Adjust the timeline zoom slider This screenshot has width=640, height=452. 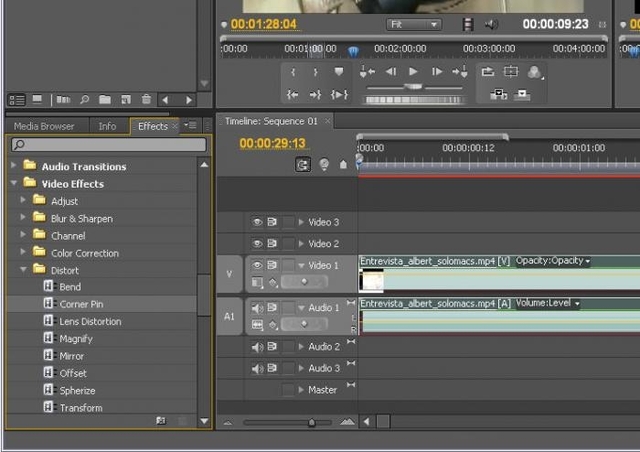[311, 422]
